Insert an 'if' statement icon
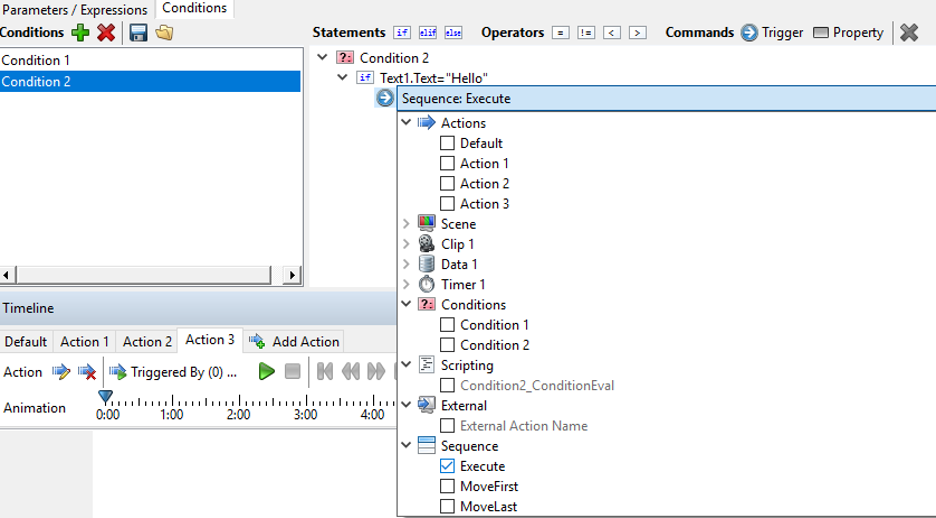 [x=402, y=33]
